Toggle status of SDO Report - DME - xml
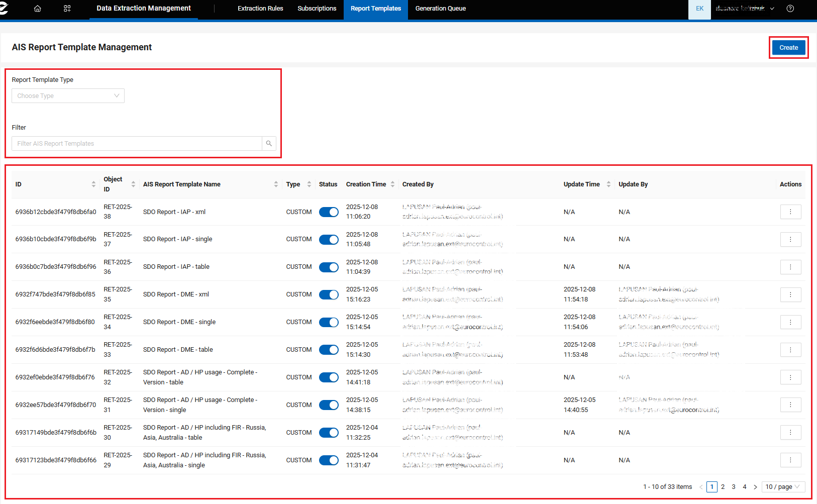817x504 pixels. [x=329, y=295]
